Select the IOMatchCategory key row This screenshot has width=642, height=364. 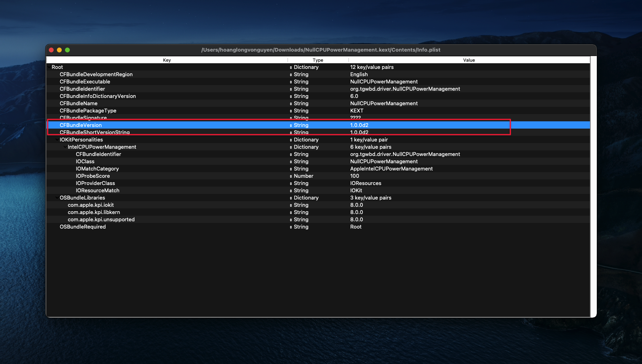pyautogui.click(x=97, y=169)
